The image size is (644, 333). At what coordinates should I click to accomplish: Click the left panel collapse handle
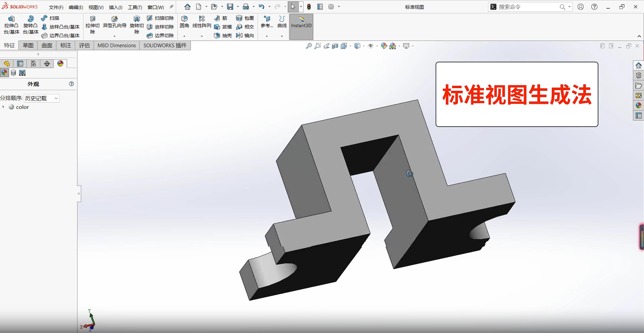point(79,194)
